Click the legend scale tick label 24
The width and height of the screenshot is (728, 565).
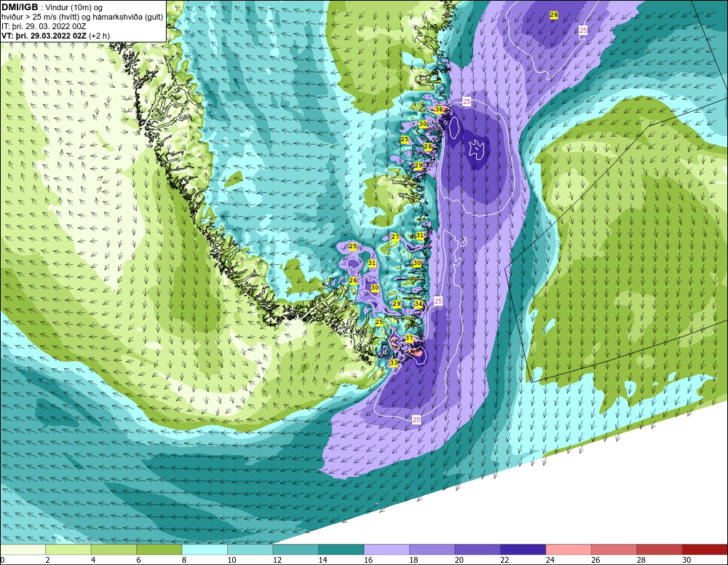tap(550, 561)
